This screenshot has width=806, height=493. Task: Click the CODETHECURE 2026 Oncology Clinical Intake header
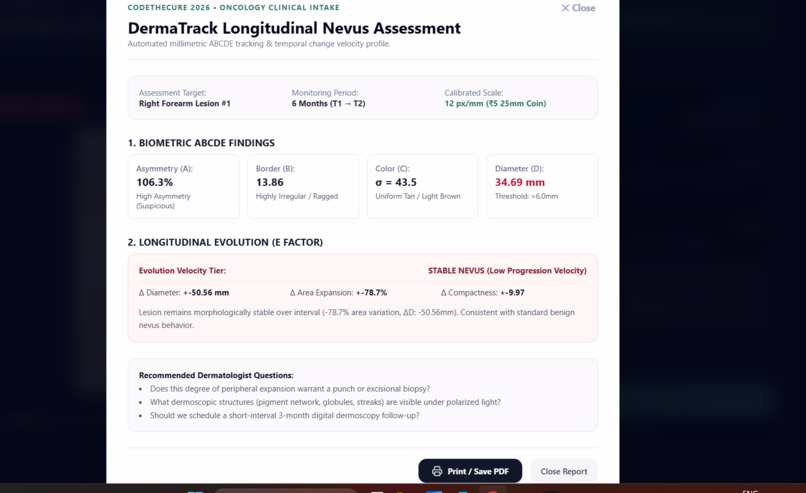pos(233,8)
